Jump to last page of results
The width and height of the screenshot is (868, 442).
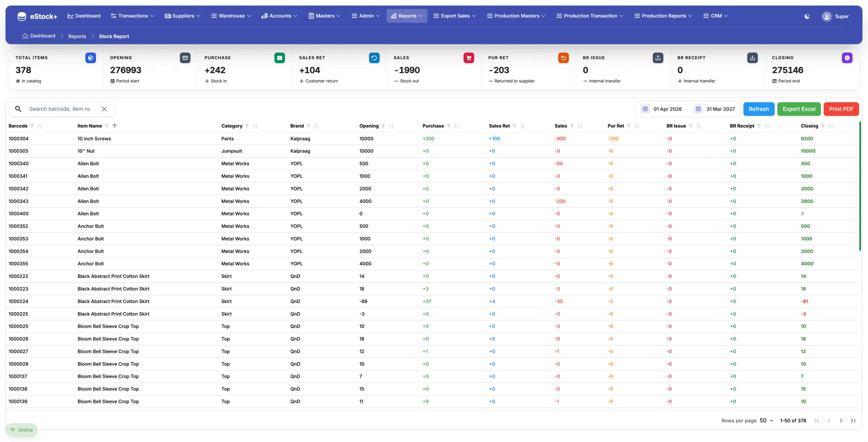(x=853, y=421)
